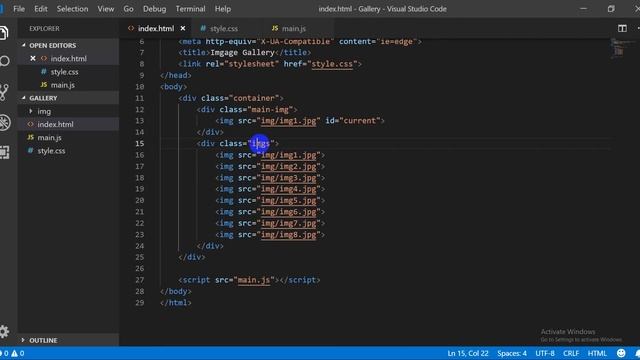Open style.css in Gallery folder tree
Viewport: 640px width, 360px height.
(51, 151)
